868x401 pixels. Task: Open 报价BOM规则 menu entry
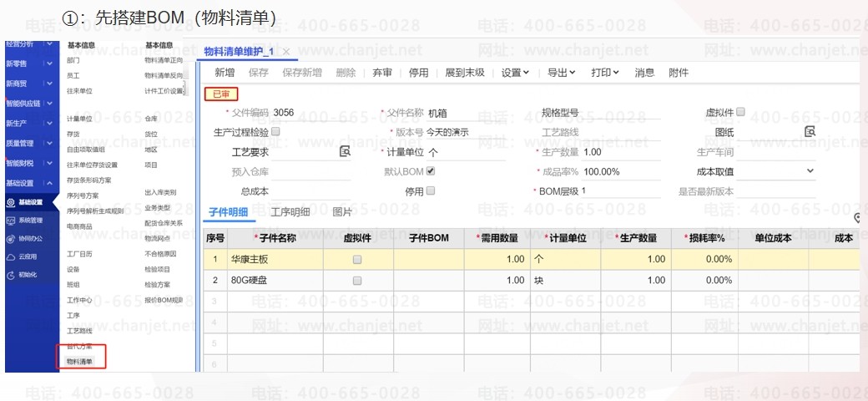point(164,300)
